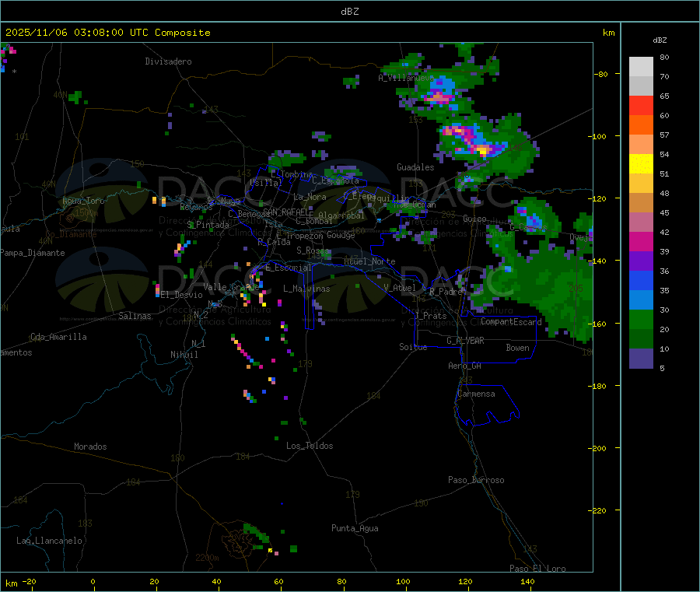Click the 'G_ALVEAR' label
Image resolution: width=700 pixels, height=592 pixels.
[465, 341]
